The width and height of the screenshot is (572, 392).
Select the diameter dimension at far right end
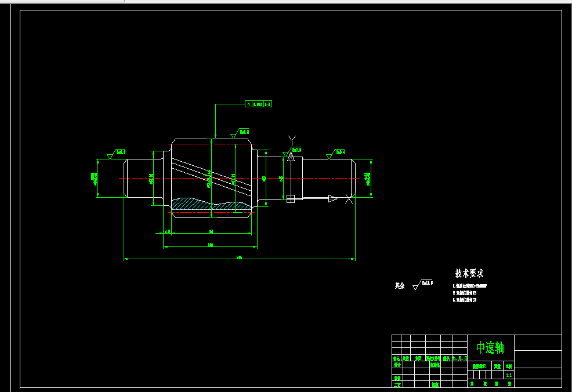[368, 179]
